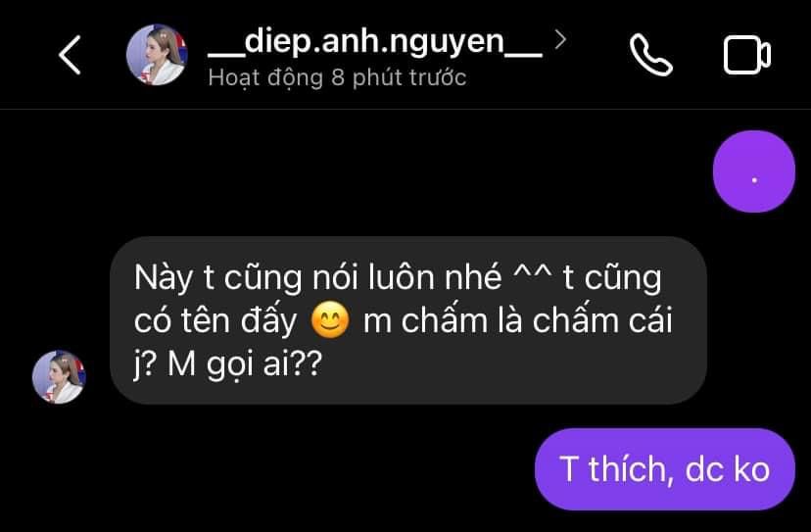
Task: Start an audio call with phone icon
Action: coord(651,55)
